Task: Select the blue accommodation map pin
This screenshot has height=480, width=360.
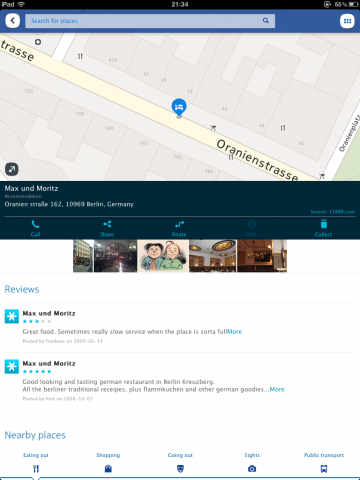Action: coord(179,107)
